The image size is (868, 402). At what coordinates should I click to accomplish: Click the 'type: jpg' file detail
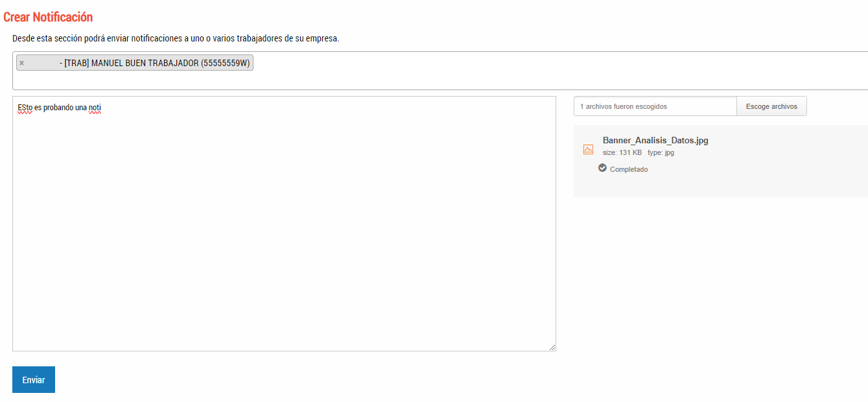(661, 152)
